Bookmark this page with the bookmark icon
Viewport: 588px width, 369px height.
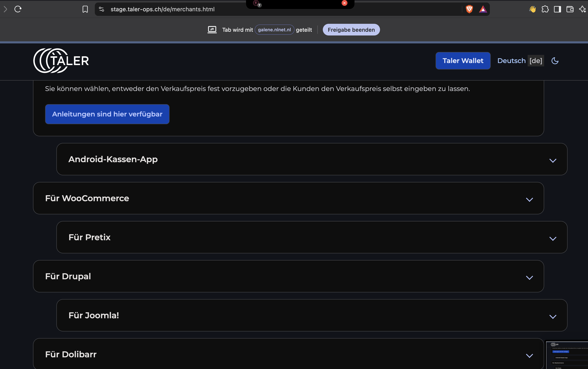coord(85,9)
